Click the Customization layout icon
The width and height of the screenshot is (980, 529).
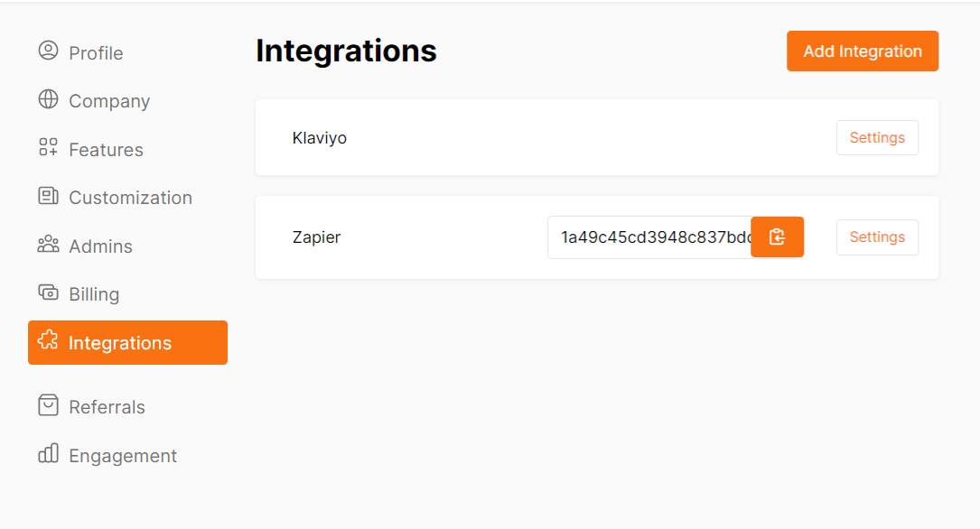tap(48, 196)
